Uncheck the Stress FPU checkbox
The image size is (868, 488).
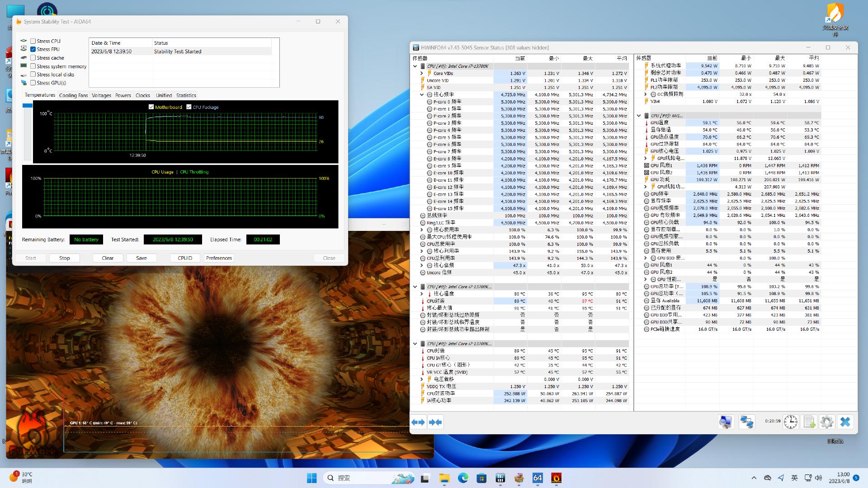pyautogui.click(x=33, y=49)
